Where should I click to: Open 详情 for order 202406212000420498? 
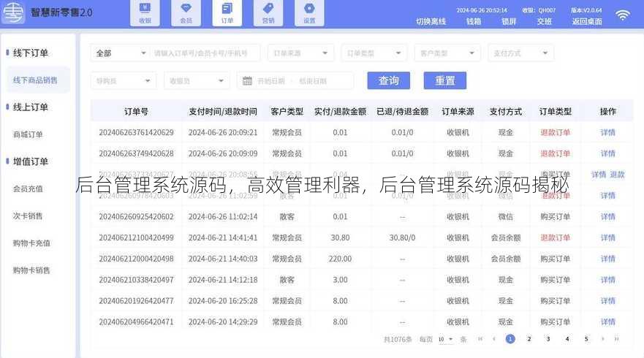[x=608, y=259]
